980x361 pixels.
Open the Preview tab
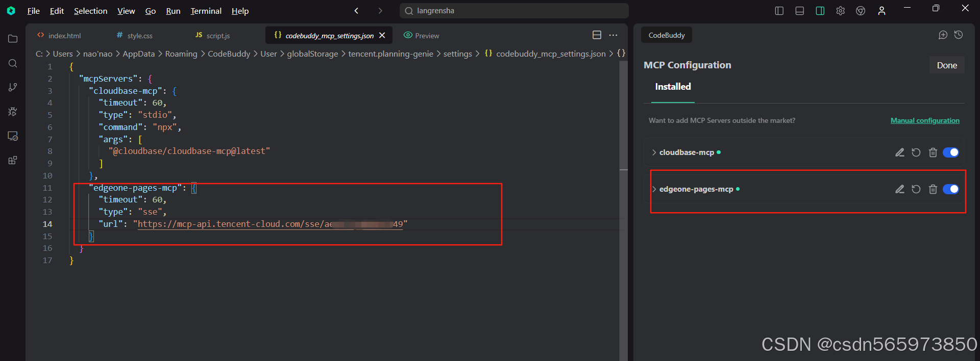pos(422,36)
